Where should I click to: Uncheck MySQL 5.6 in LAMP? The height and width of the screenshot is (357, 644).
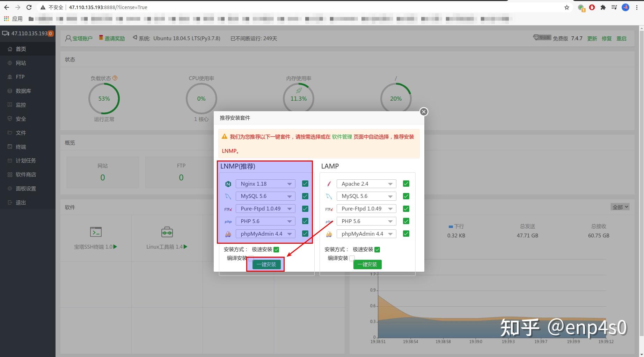(406, 197)
